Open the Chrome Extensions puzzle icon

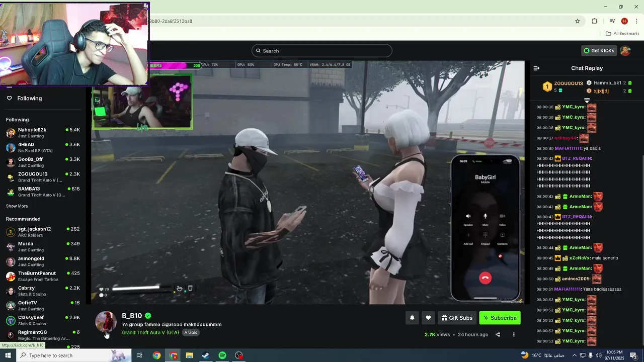click(x=594, y=21)
